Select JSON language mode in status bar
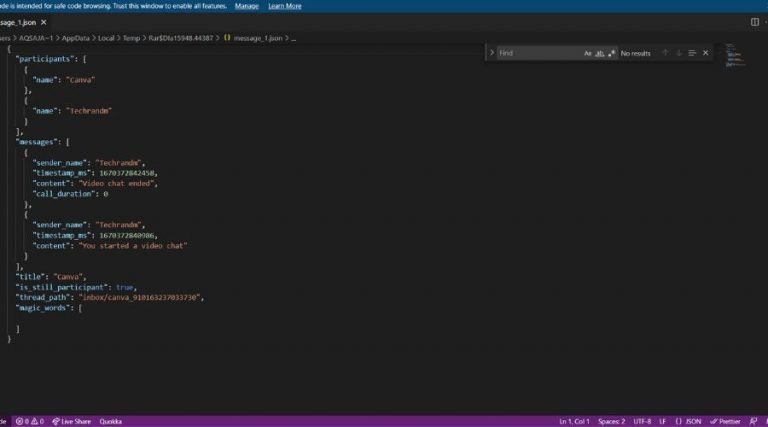This screenshot has width=768, height=427. (x=688, y=422)
